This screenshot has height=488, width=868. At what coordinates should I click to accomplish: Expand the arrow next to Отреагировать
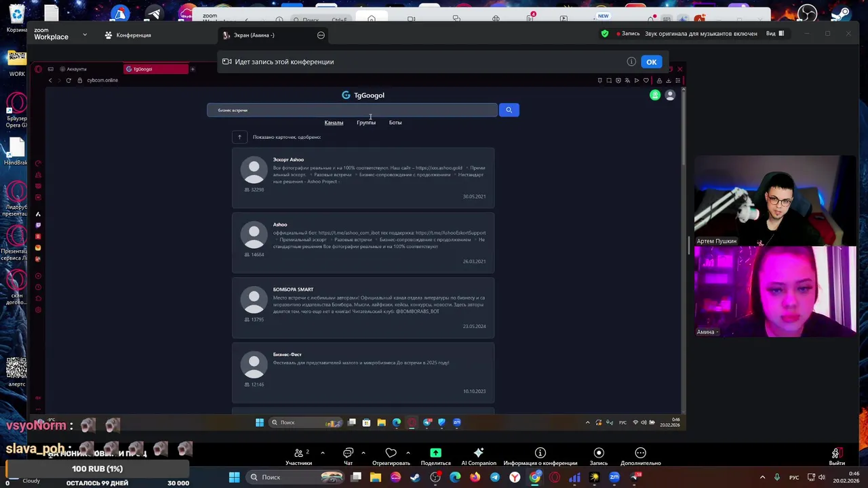tap(408, 453)
